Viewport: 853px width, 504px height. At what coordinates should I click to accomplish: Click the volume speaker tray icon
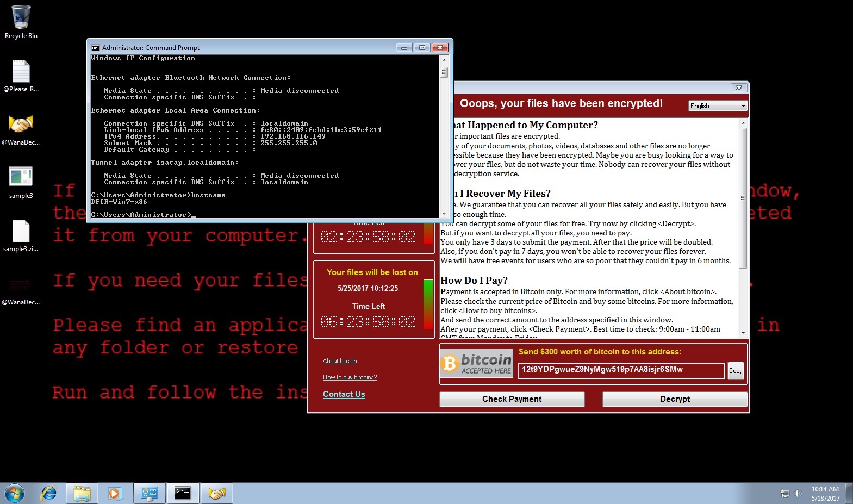coord(798,494)
